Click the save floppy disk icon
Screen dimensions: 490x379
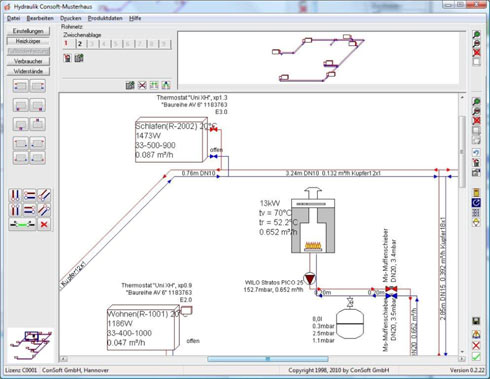pyautogui.click(x=476, y=321)
